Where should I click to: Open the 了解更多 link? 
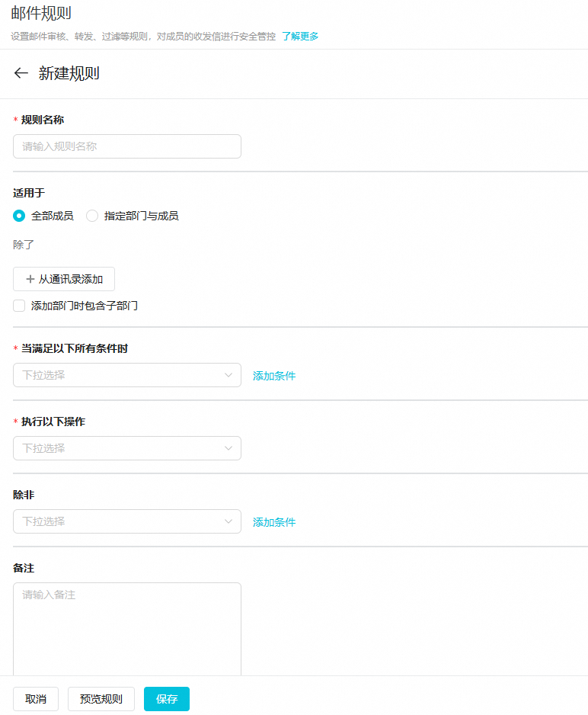[x=300, y=36]
